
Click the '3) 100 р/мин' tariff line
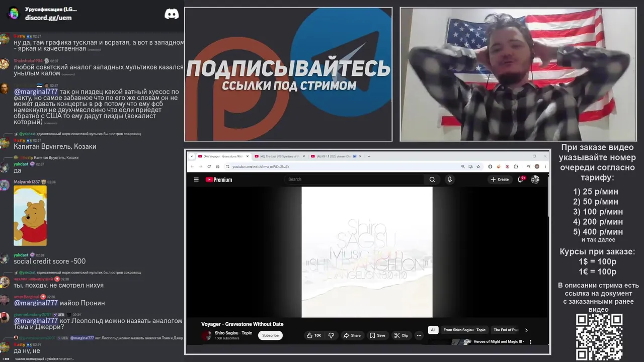pos(598,212)
